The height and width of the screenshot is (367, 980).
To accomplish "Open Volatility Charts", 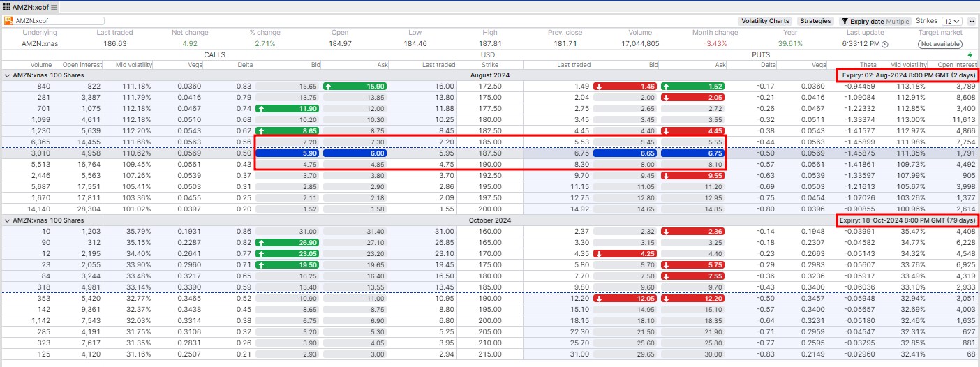I will [765, 21].
